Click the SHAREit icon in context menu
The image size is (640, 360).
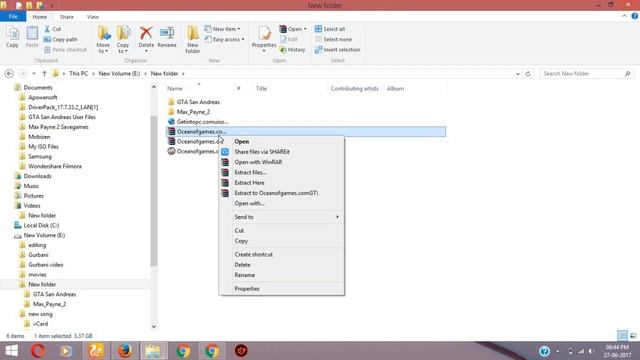click(x=225, y=152)
